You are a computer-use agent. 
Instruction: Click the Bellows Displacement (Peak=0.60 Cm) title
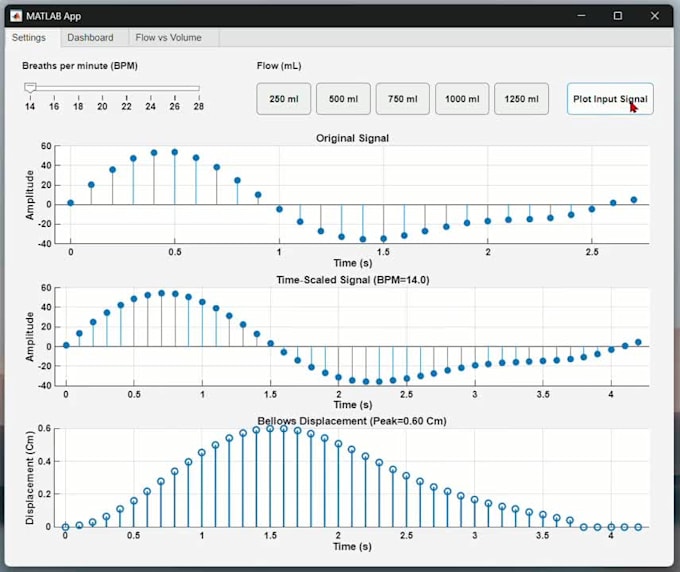click(352, 421)
